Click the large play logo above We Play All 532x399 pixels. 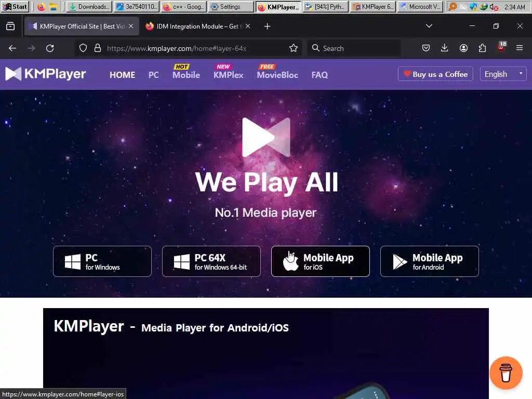pos(267,137)
